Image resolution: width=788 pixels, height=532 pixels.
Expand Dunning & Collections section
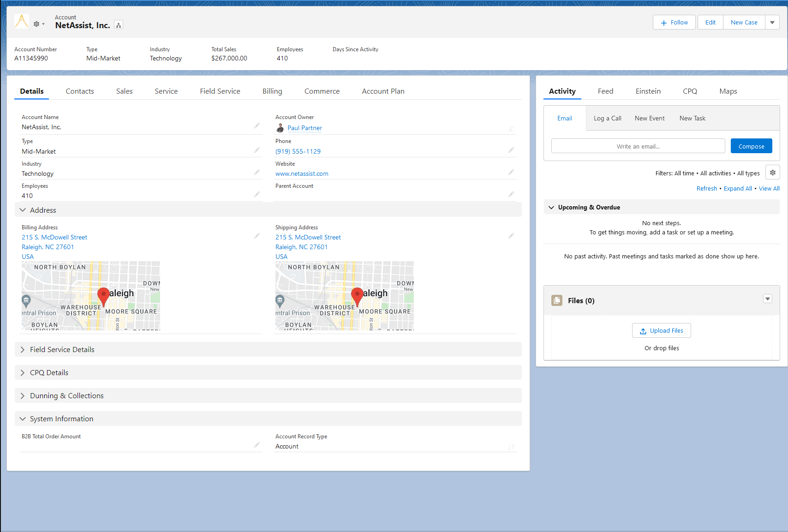coord(268,395)
